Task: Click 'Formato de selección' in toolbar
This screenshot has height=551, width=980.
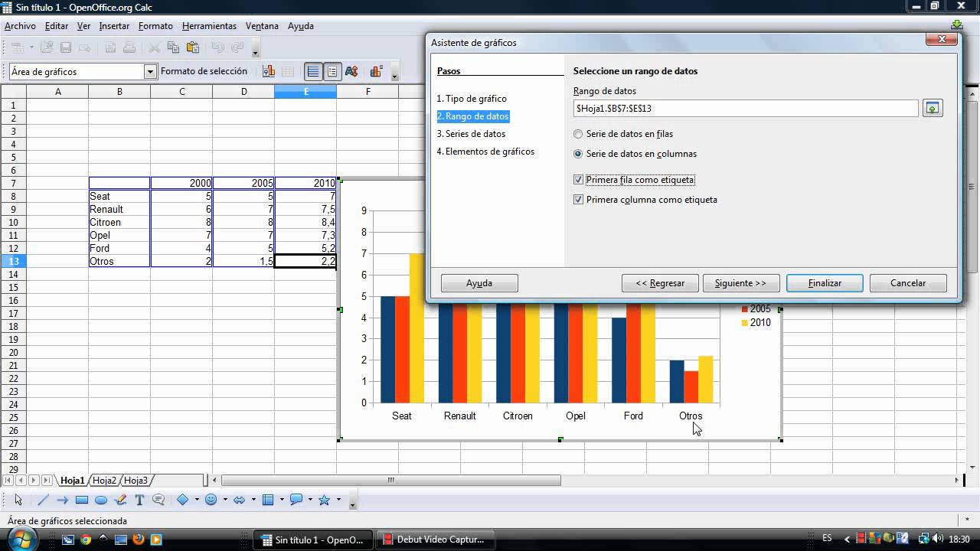Action: pos(204,71)
